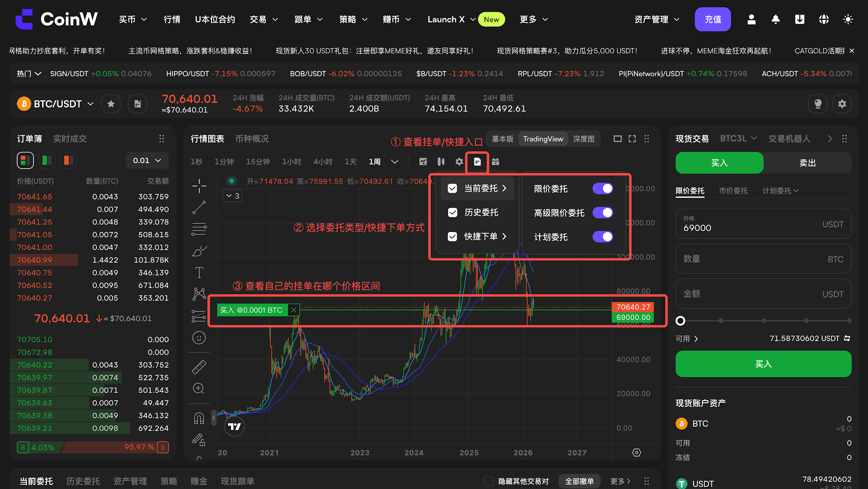The image size is (868, 489).
Task: Open the 行情 navigation link
Action: (x=172, y=19)
